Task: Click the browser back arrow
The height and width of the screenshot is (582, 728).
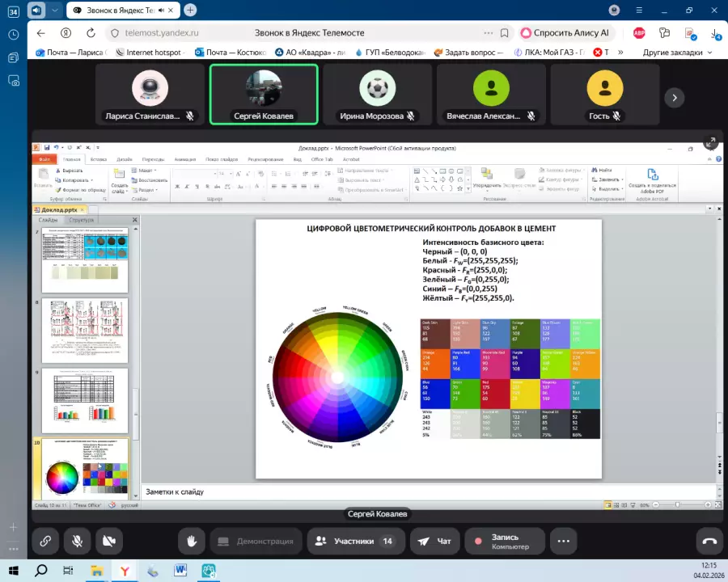Action: tap(41, 33)
